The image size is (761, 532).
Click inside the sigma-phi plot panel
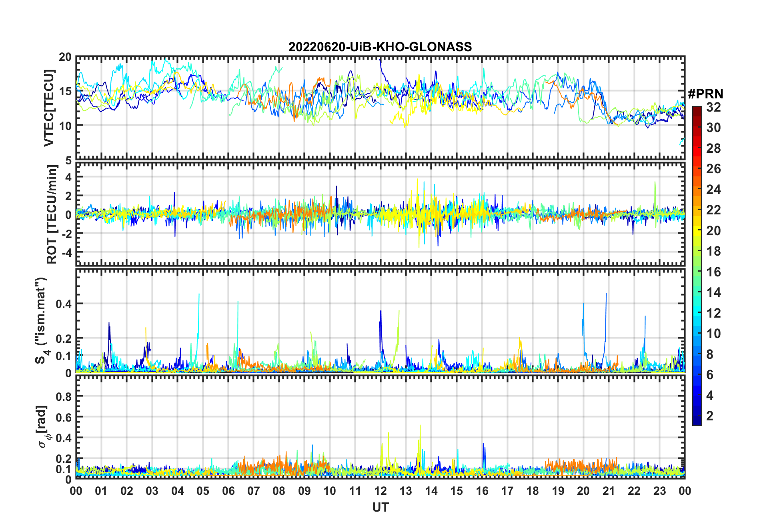click(x=380, y=427)
